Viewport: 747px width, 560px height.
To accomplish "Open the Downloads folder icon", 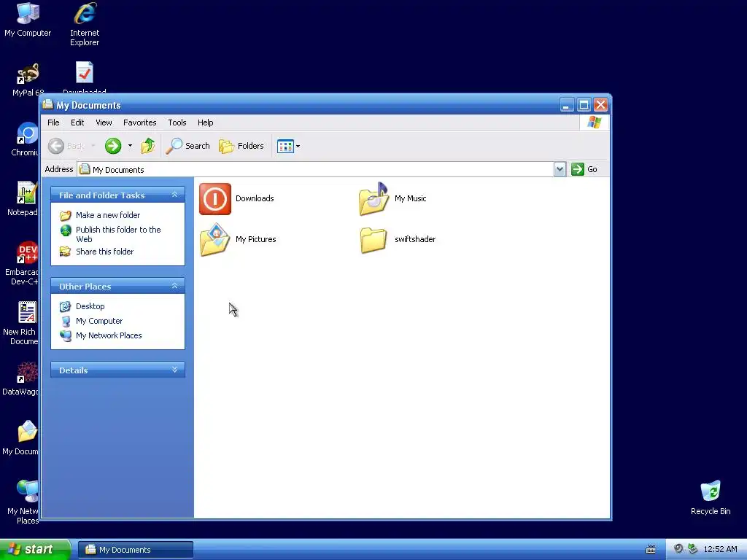I will [215, 198].
